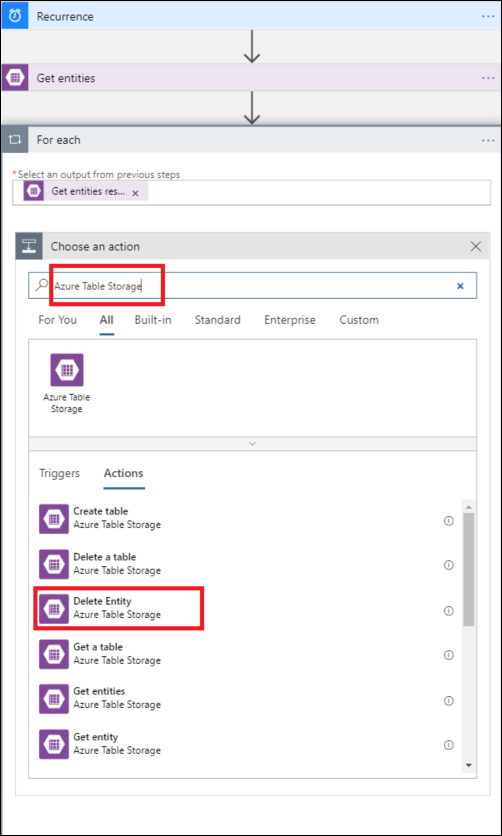Click the search magnifier icon
The image size is (502, 836).
point(41,285)
